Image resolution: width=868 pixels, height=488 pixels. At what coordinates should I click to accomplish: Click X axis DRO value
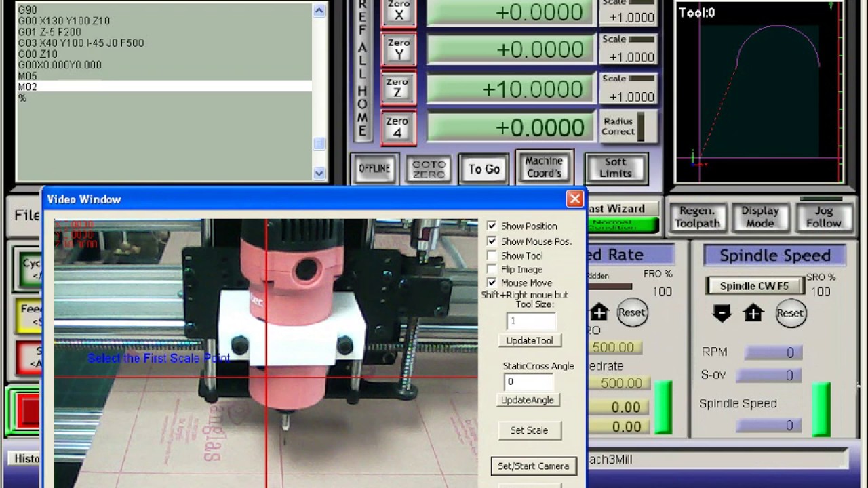tap(511, 13)
